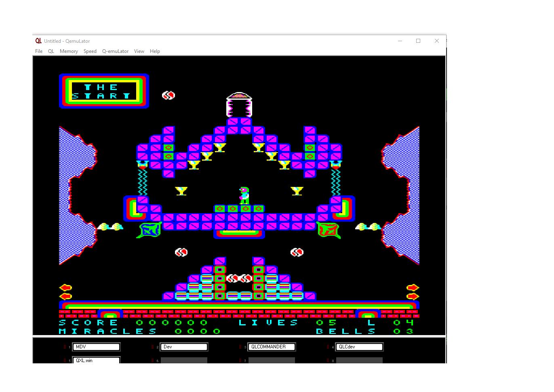This screenshot has height=392, width=554.
Task: Click the BELLS counter value 03
Action: click(x=404, y=331)
